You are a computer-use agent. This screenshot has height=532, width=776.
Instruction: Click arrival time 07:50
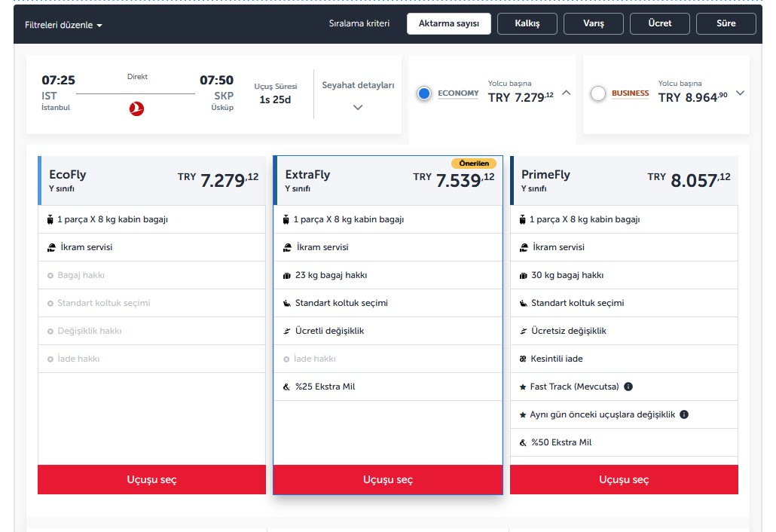(216, 80)
